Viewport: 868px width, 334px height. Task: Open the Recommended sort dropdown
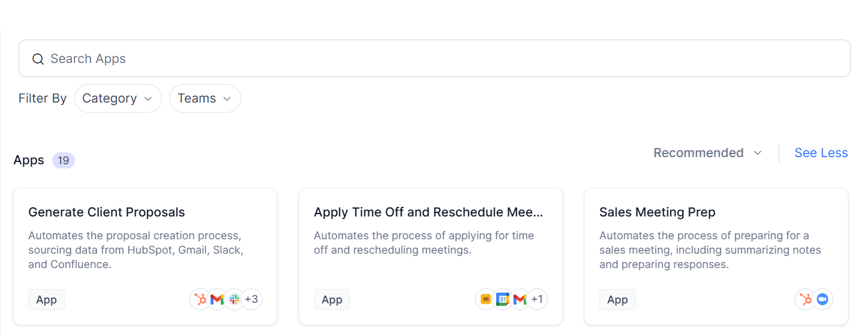(x=707, y=153)
